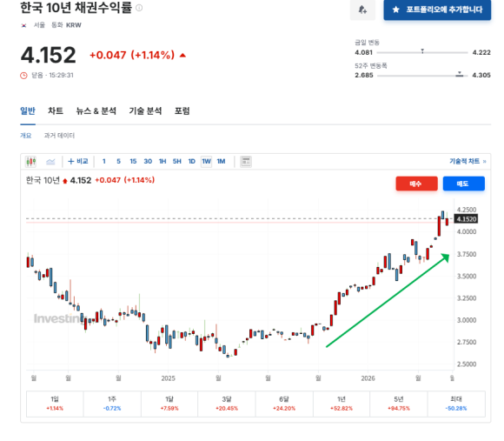Click the red 매수 buy button
504x441 pixels.
coord(416,184)
